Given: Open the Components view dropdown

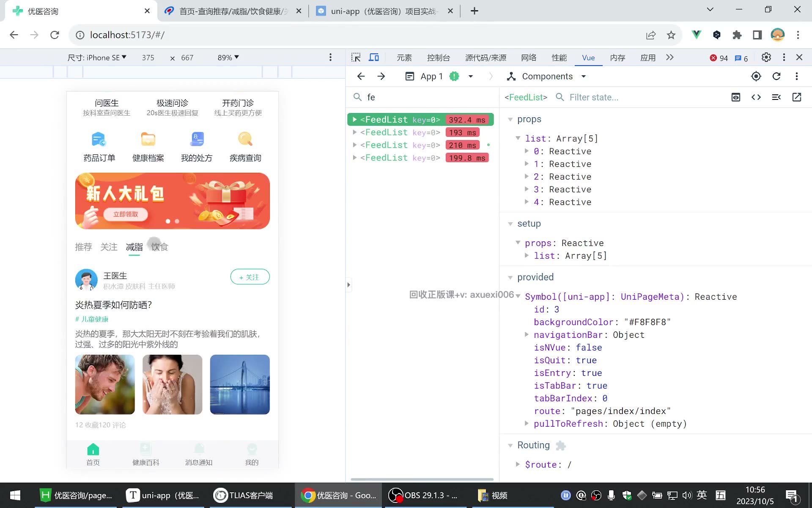Looking at the screenshot, I should [584, 77].
